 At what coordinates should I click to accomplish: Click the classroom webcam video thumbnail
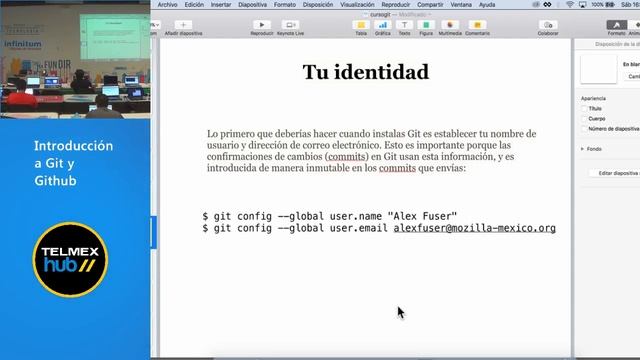[76, 60]
